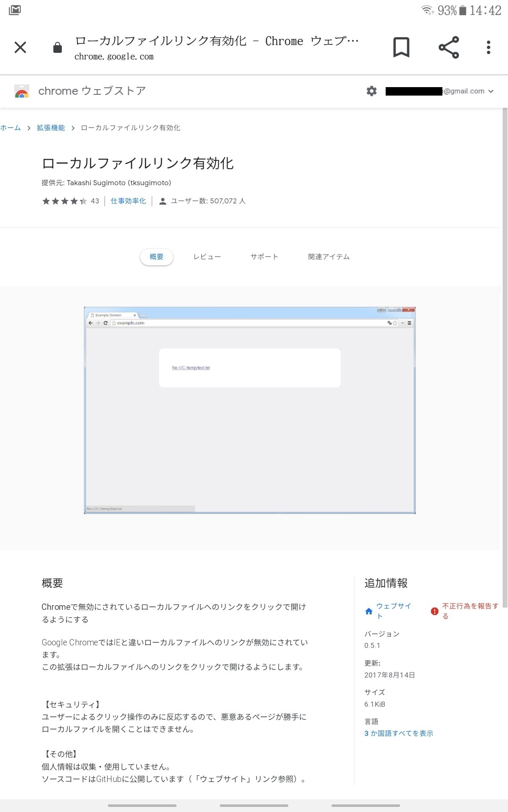Click the 追加情報 heading
Screen dimensions: 508x812
tap(386, 583)
